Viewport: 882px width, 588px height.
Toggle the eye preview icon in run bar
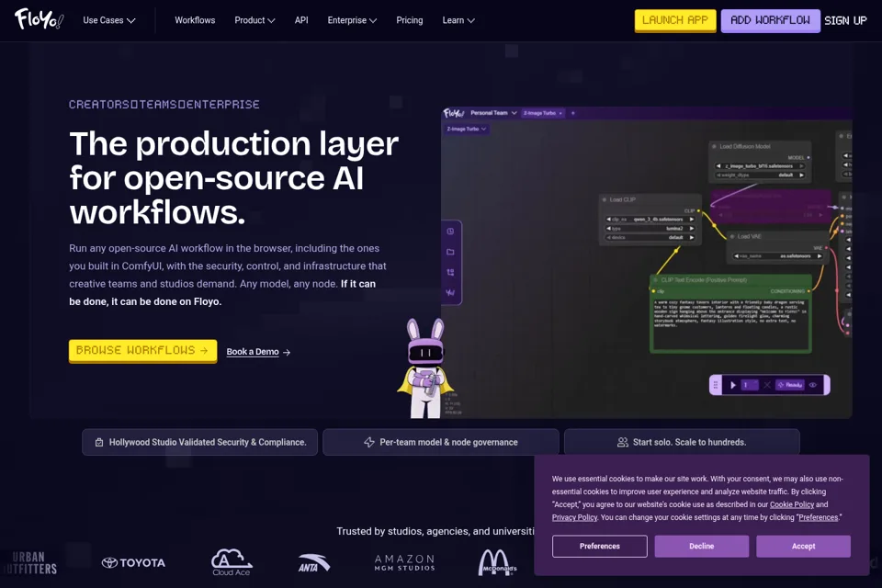[813, 385]
